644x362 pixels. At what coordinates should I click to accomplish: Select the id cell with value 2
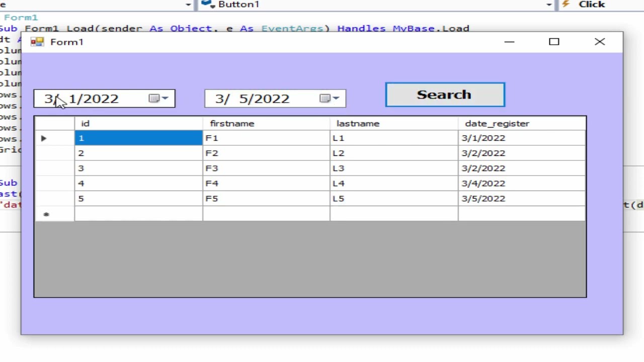pos(138,153)
